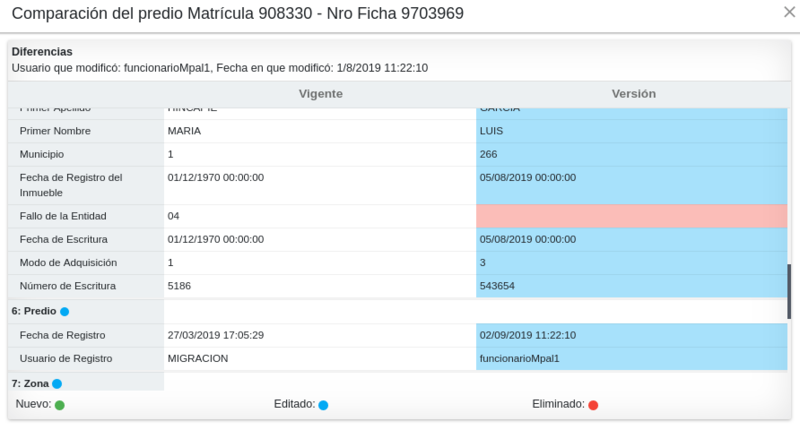Click the vertical scrollbar thumb
Viewport: 800px width, 430px height.
tap(789, 291)
